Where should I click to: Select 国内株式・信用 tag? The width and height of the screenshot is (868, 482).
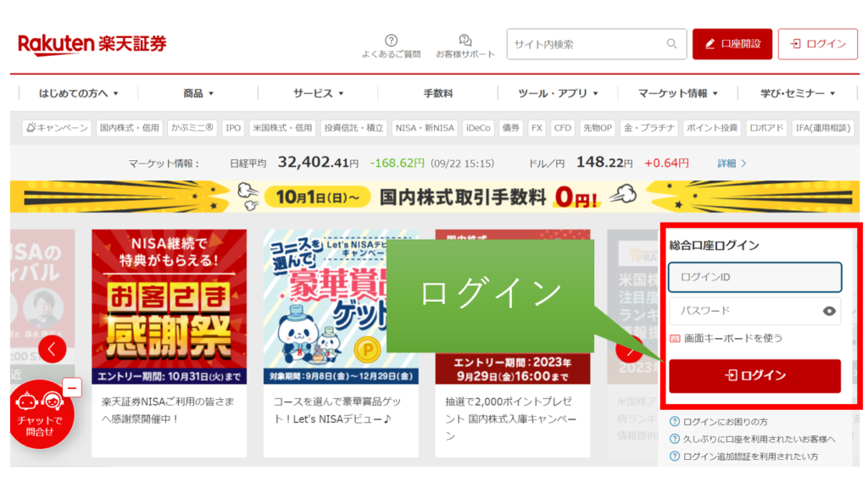pyautogui.click(x=130, y=128)
